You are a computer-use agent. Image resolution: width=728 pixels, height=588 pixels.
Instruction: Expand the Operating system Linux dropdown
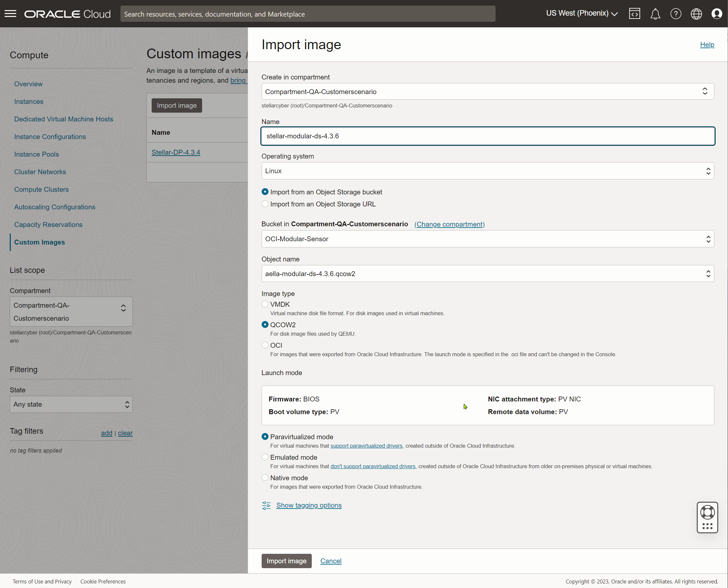point(487,171)
